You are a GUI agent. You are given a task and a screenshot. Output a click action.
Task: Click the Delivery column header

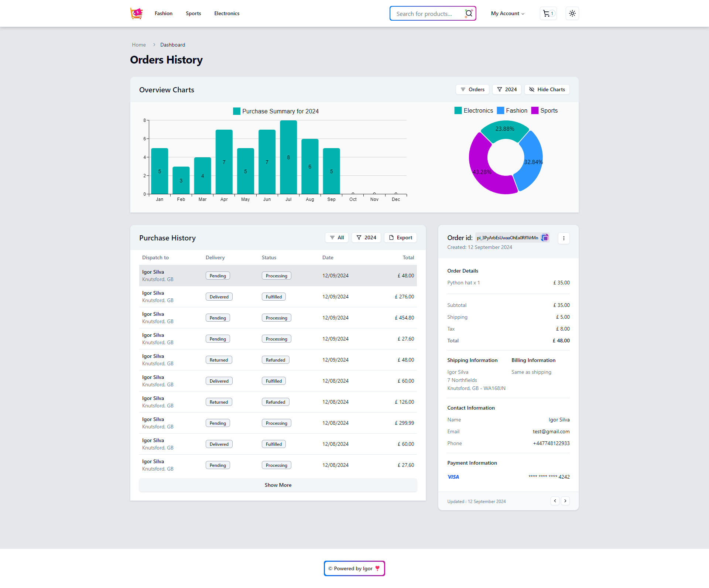click(215, 257)
